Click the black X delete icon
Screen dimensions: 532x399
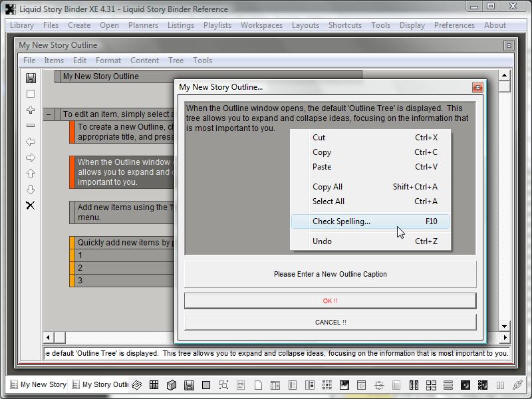click(31, 205)
